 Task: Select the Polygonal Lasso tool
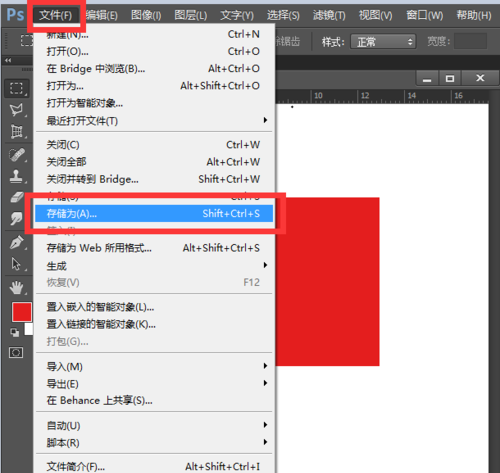16,110
